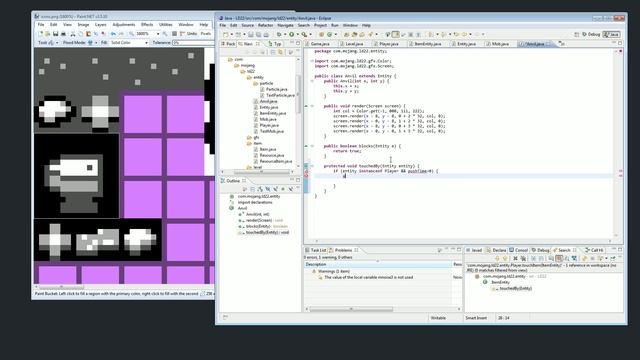The width and height of the screenshot is (640, 360).
Task: Click the Open file icon in Paint.NET toolbar
Action: coord(47,34)
